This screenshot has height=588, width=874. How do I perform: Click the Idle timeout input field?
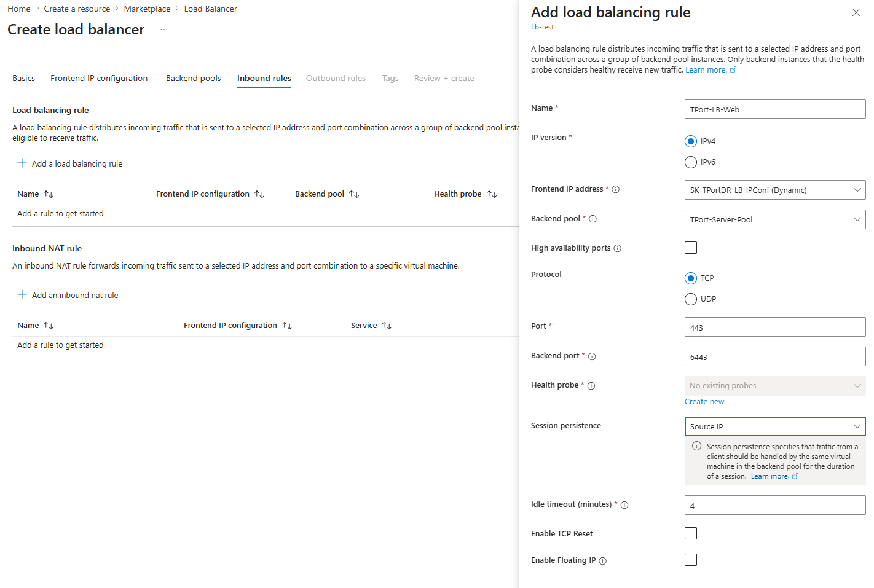tap(775, 505)
